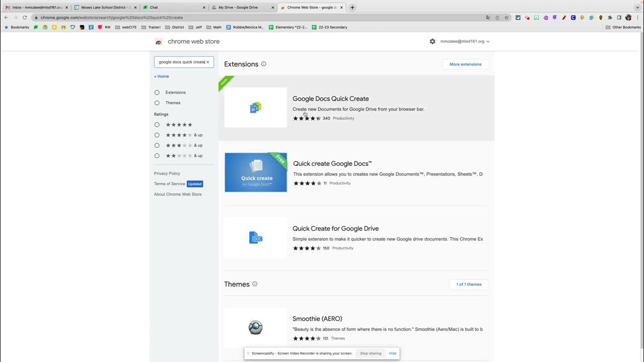Image resolution: width=644 pixels, height=362 pixels.
Task: Close the My Drive tab
Action: [273, 8]
